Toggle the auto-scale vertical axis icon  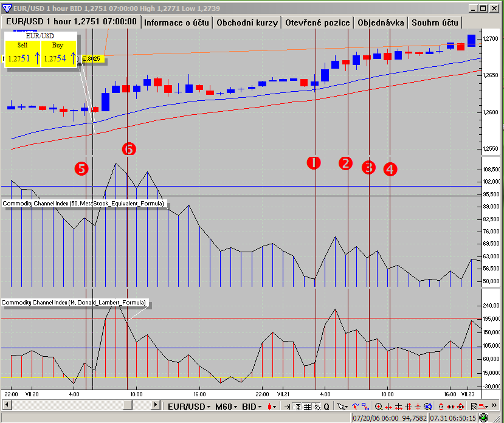[298, 407]
